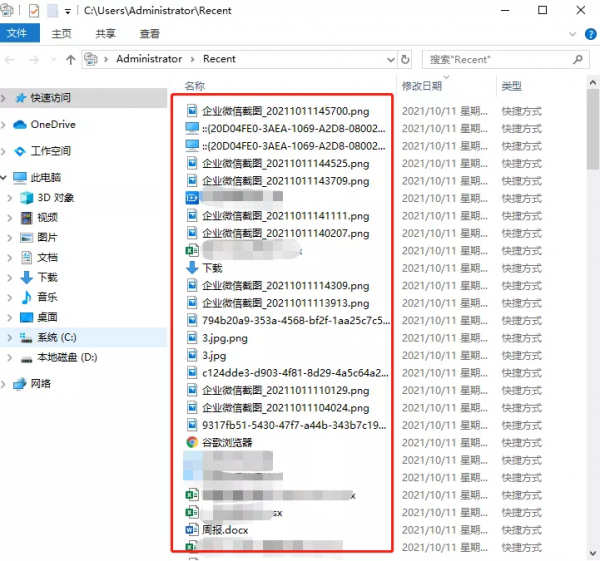The width and height of the screenshot is (600, 561).
Task: Select file 企业微信截图_20211011145700.png
Action: [x=285, y=111]
